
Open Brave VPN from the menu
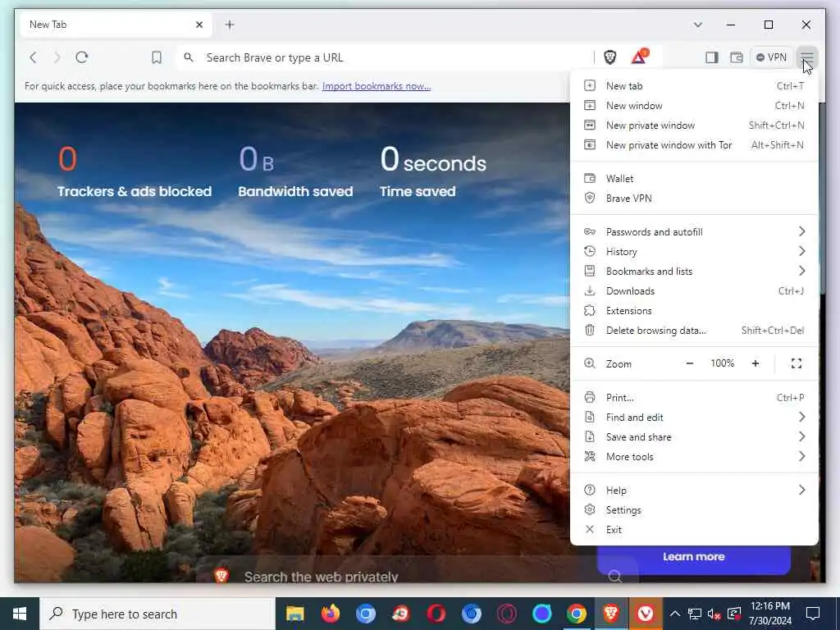click(694, 199)
